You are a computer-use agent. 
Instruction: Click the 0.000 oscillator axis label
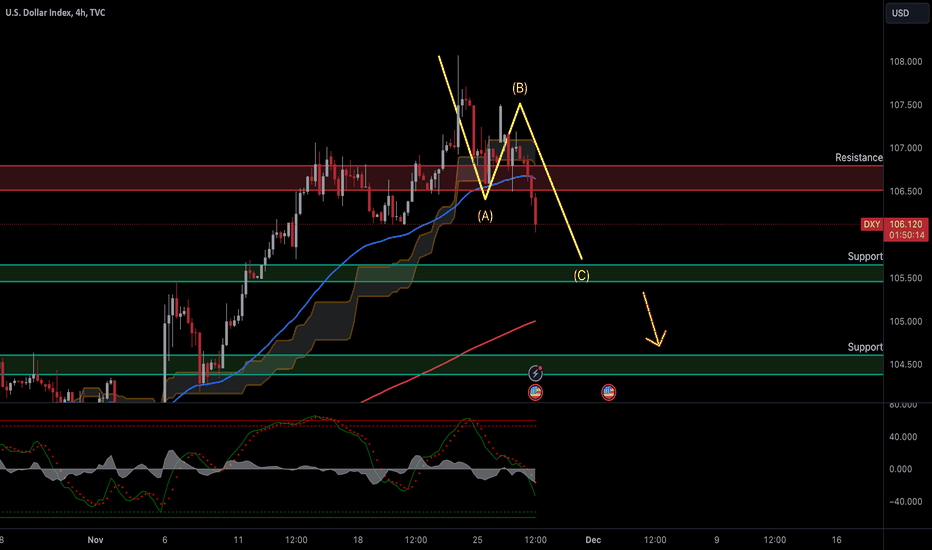[x=900, y=469]
